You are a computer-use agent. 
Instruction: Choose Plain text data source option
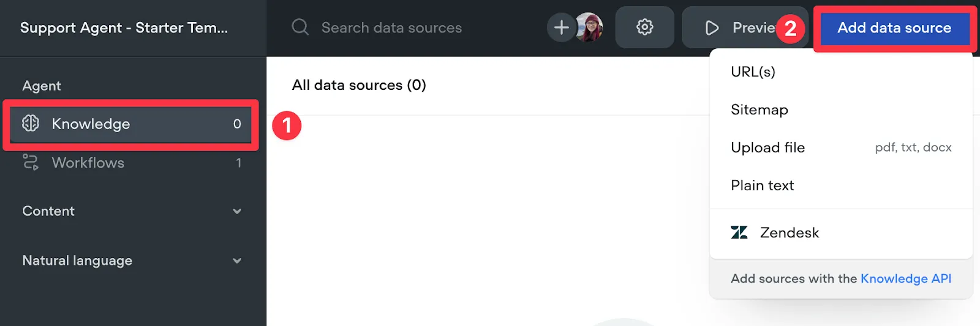pos(841,185)
